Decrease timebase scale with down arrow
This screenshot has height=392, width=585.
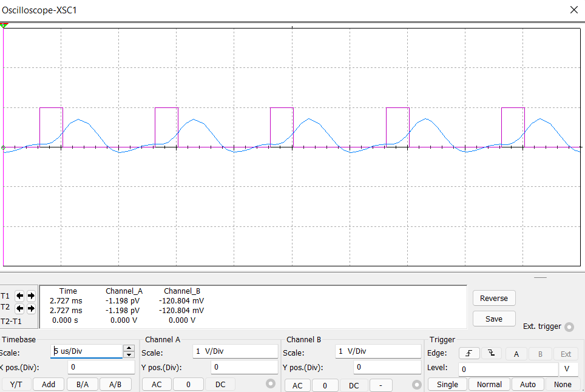click(129, 355)
